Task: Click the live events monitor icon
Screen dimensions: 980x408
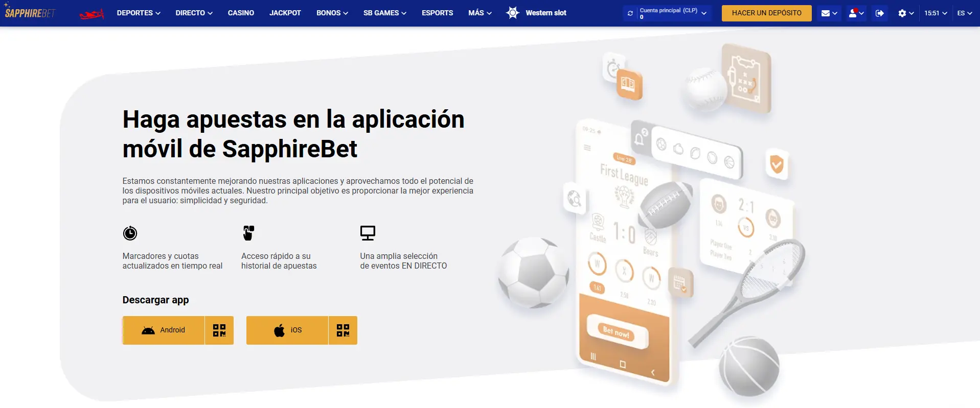Action: (x=368, y=233)
